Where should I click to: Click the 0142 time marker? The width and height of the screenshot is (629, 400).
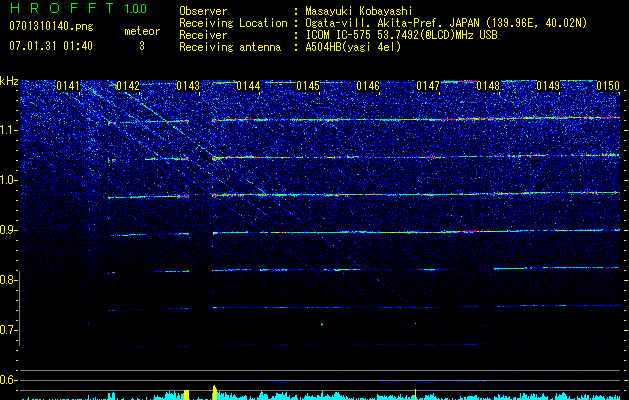tap(128, 86)
